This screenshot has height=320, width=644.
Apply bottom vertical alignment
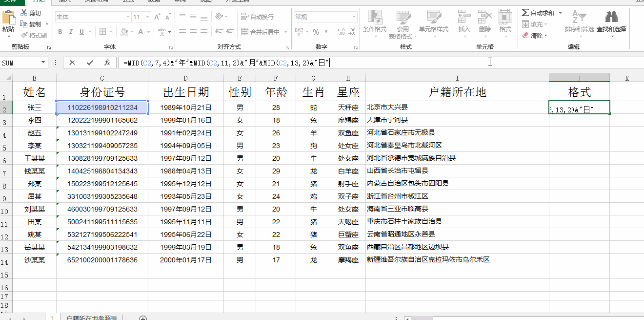click(x=204, y=17)
